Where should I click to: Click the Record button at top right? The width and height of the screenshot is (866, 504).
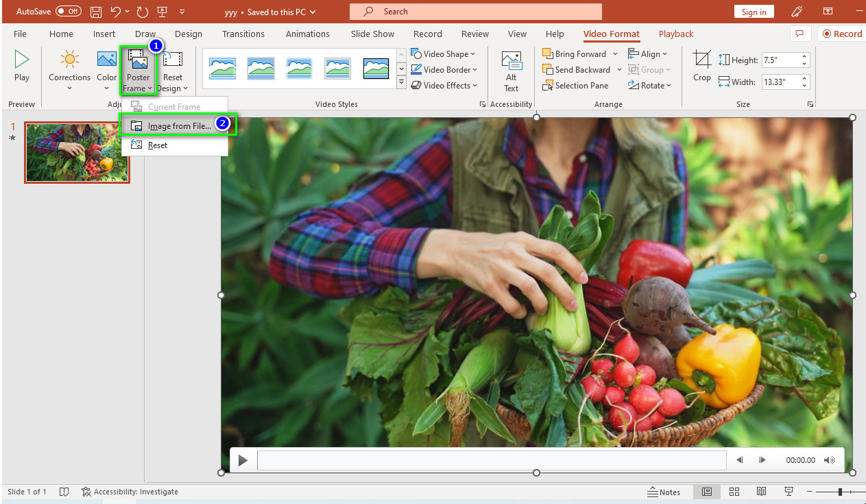coord(841,34)
